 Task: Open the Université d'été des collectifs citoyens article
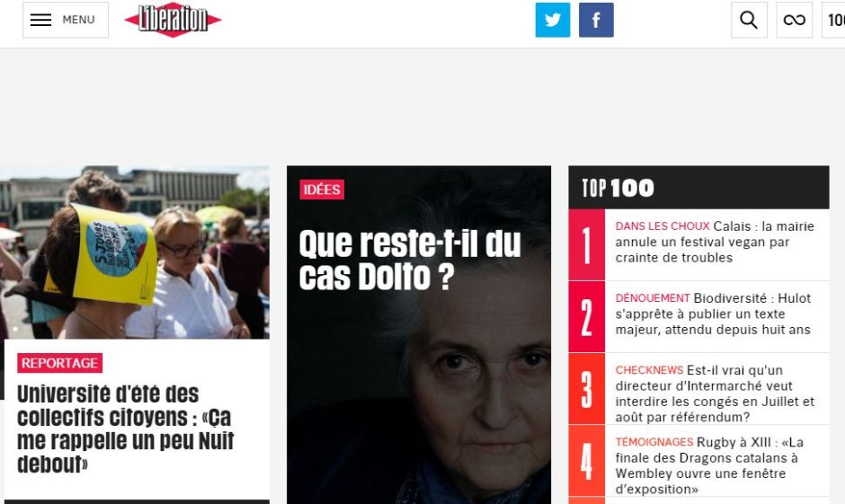point(125,429)
